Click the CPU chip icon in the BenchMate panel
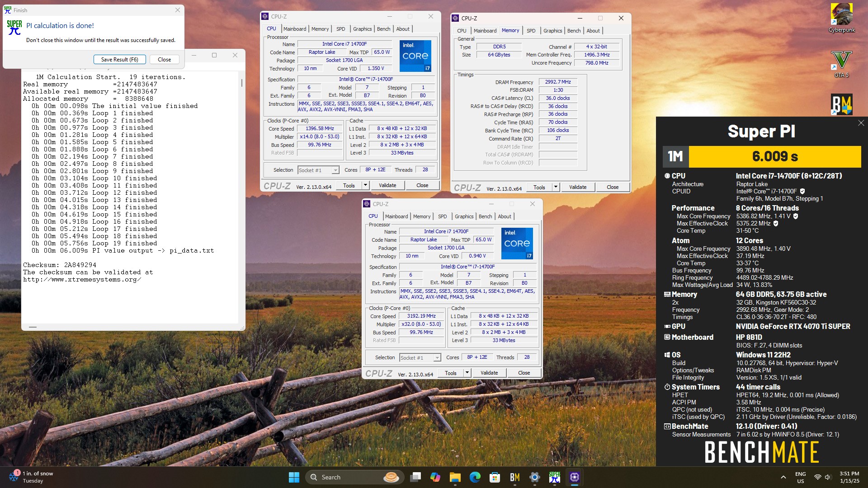The width and height of the screenshot is (868, 488). click(667, 176)
